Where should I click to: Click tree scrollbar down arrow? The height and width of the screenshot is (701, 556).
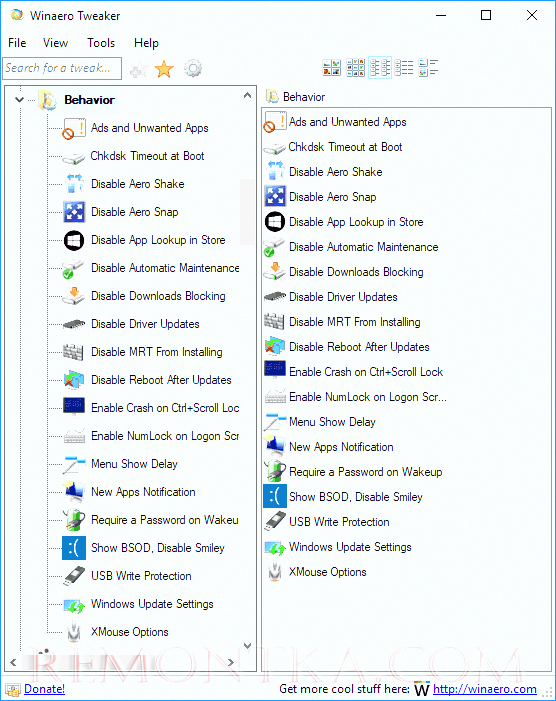[x=247, y=646]
